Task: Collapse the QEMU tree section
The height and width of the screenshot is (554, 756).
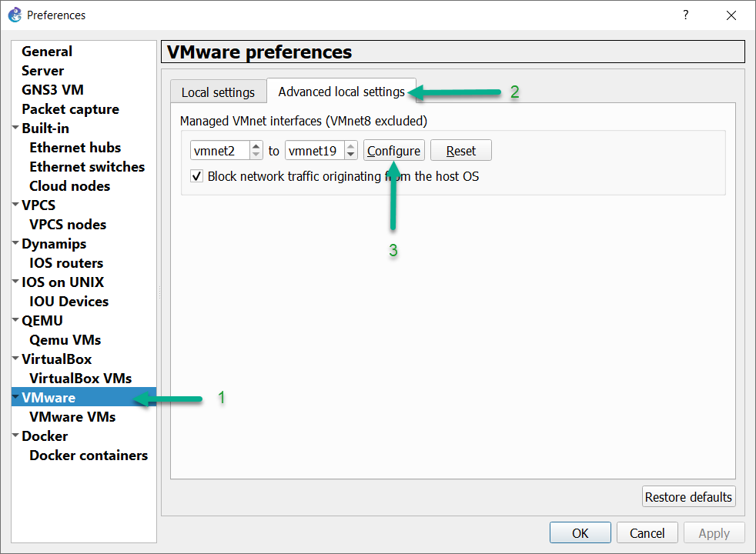Action: point(15,320)
